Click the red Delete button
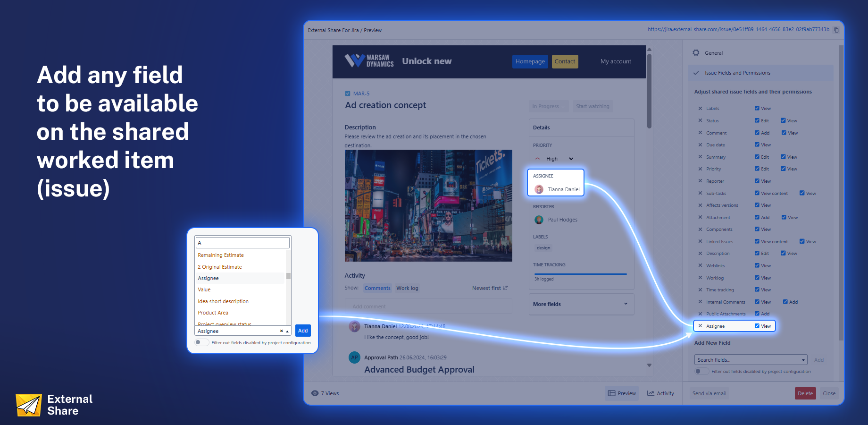This screenshot has height=425, width=868. click(805, 393)
